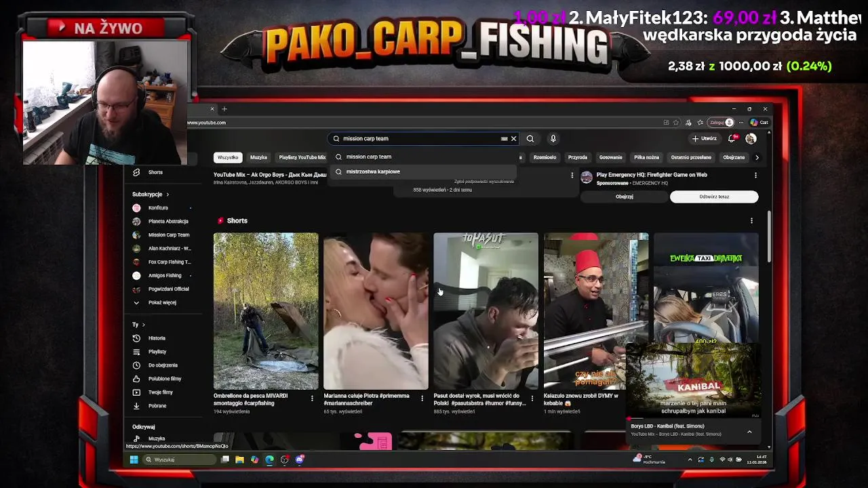Open the options menu for the YouTube Mix video
The height and width of the screenshot is (488, 868).
pos(572,175)
